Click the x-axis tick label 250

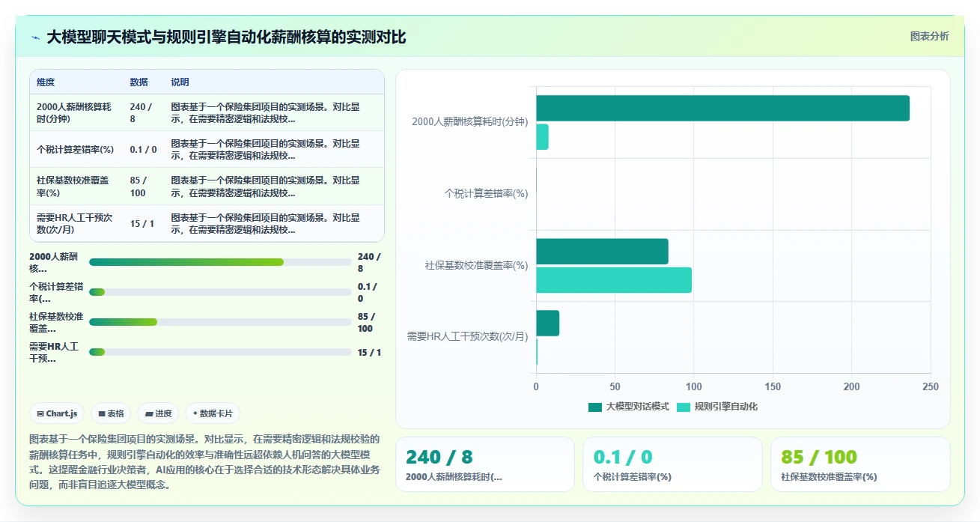point(931,386)
